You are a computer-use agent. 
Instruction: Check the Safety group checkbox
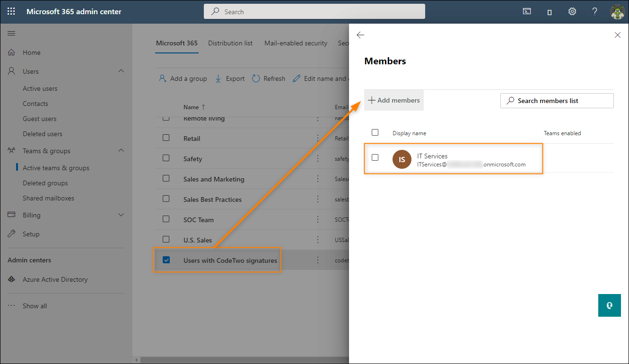point(166,158)
